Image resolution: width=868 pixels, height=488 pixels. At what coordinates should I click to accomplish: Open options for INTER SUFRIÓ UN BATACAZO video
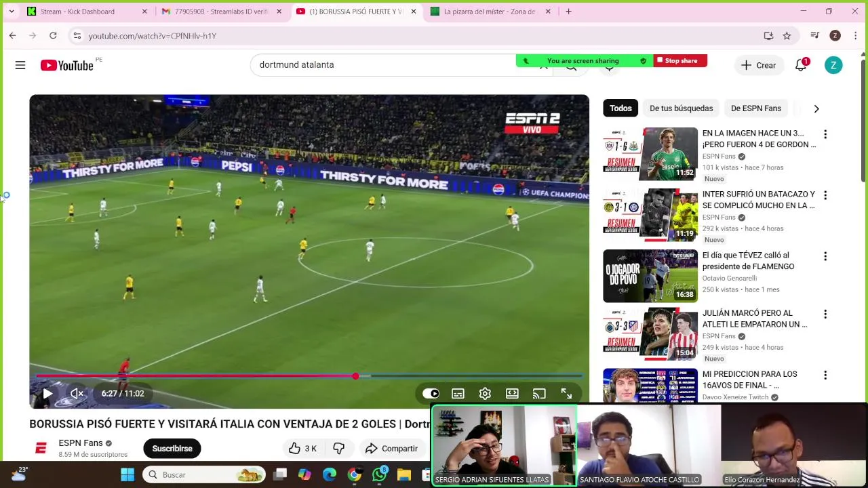click(x=825, y=195)
